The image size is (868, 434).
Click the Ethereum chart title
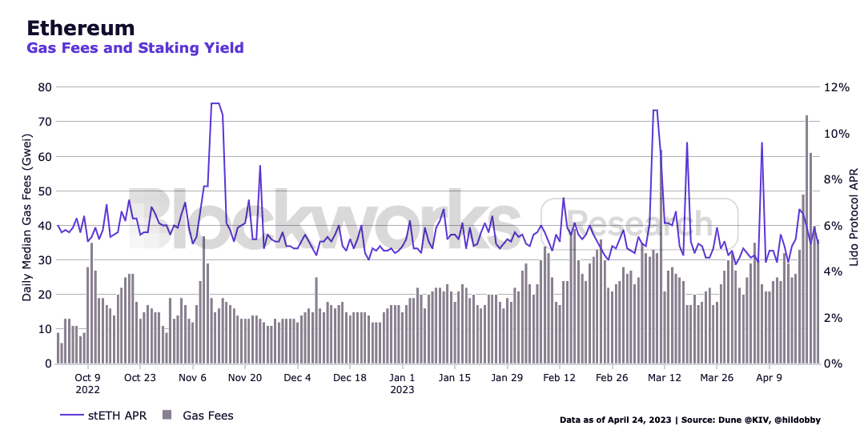tap(80, 28)
